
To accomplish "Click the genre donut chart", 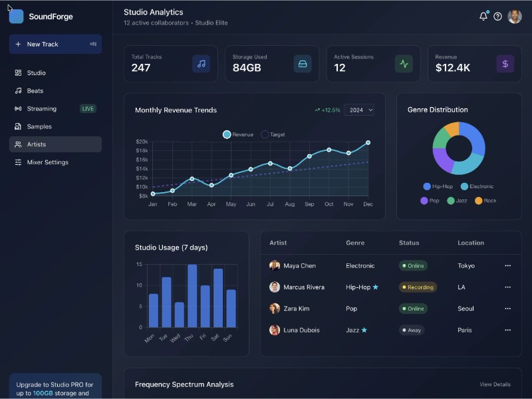I will click(459, 148).
